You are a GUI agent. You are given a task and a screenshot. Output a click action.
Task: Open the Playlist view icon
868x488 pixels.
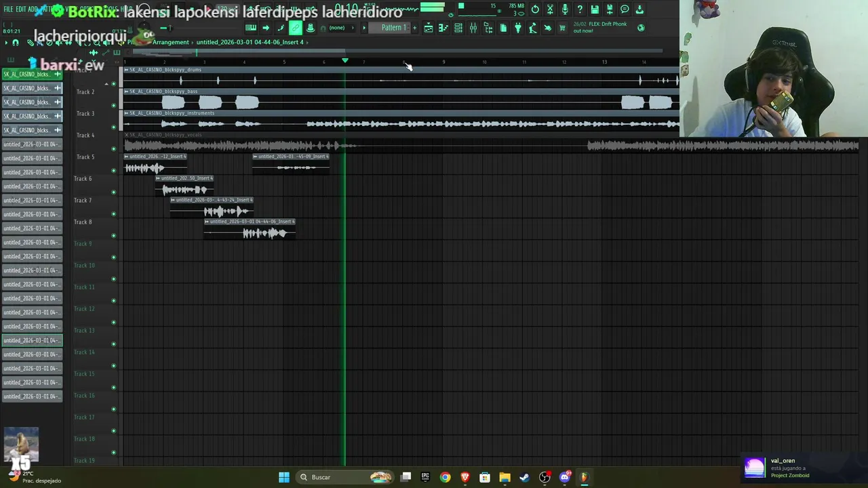pyautogui.click(x=429, y=28)
